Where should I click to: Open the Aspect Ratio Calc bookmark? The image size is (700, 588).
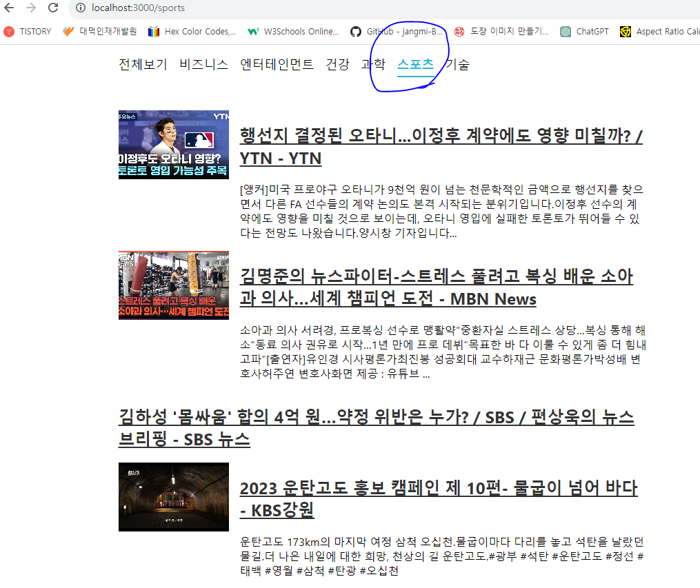click(660, 32)
